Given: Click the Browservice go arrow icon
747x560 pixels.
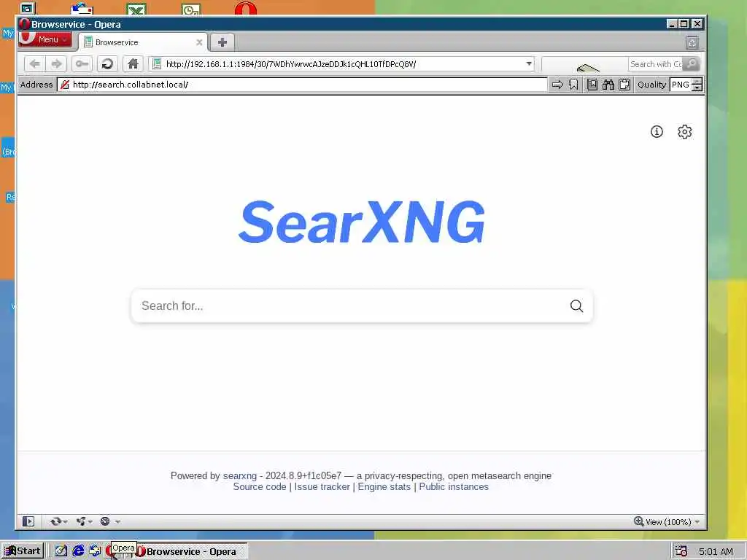Looking at the screenshot, I should tap(557, 85).
